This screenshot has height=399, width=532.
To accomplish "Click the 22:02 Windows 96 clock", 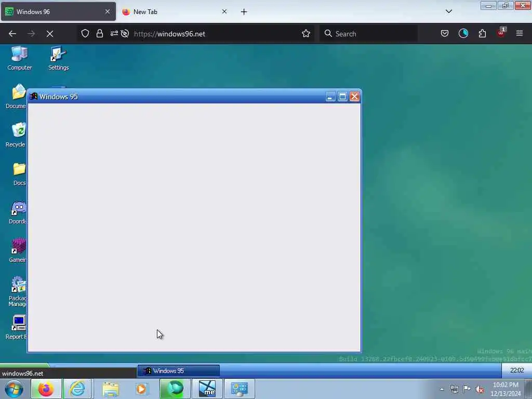I will tap(517, 370).
